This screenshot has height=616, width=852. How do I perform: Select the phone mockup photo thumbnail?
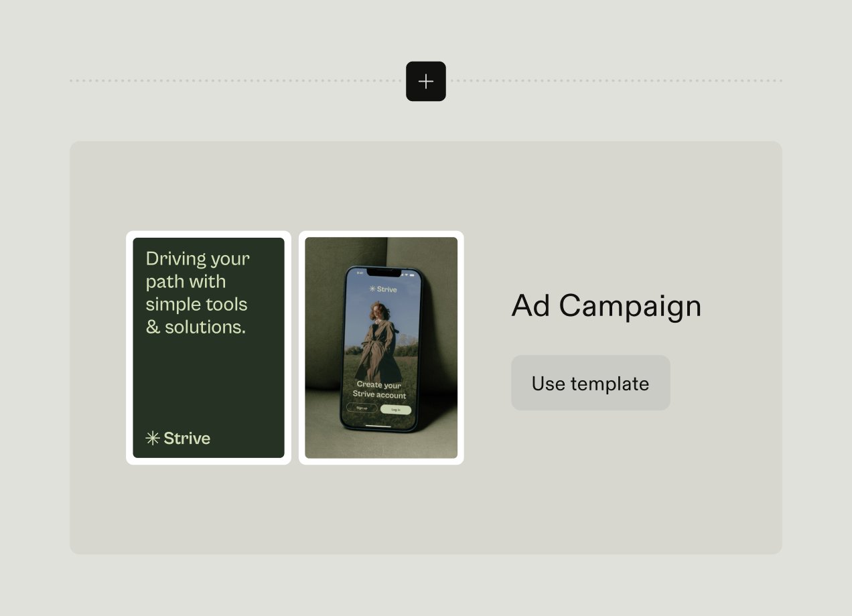(381, 348)
